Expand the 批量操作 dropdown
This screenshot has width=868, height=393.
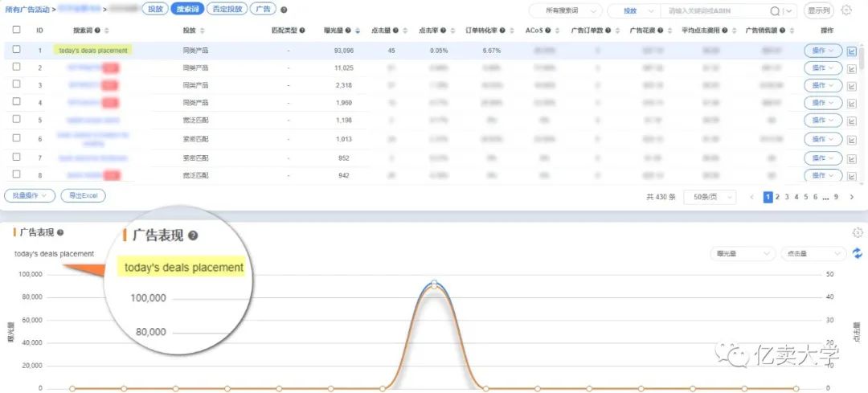coord(30,195)
